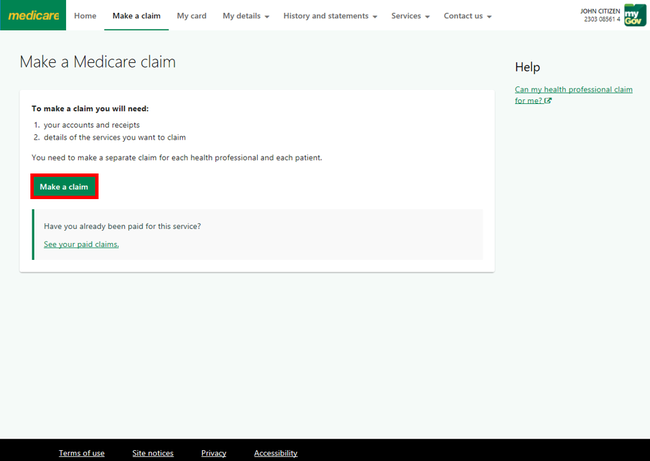
Task: Expand the Services dropdown
Action: pos(410,16)
